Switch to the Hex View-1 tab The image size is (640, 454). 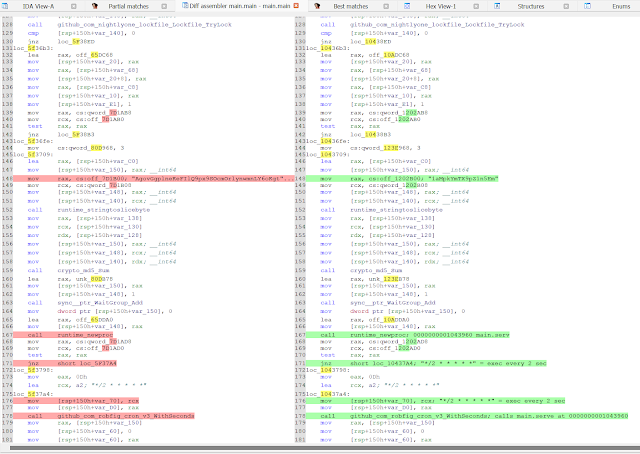441,6
